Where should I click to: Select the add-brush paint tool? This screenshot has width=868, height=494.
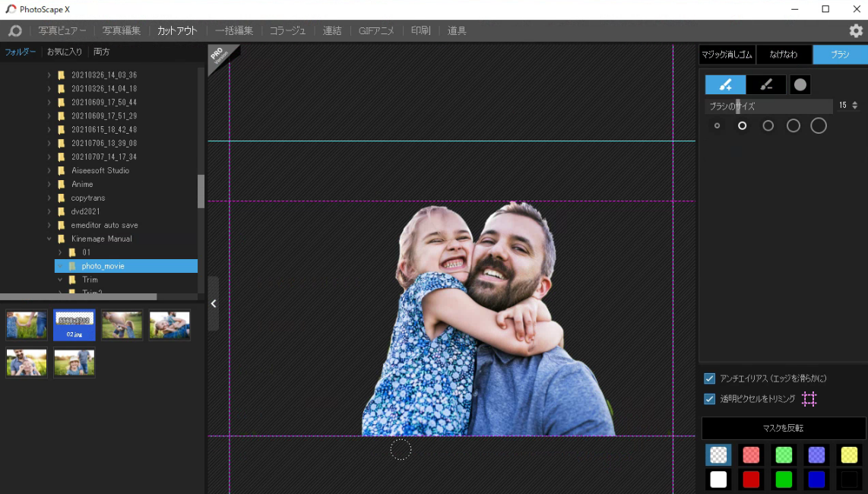pos(725,84)
